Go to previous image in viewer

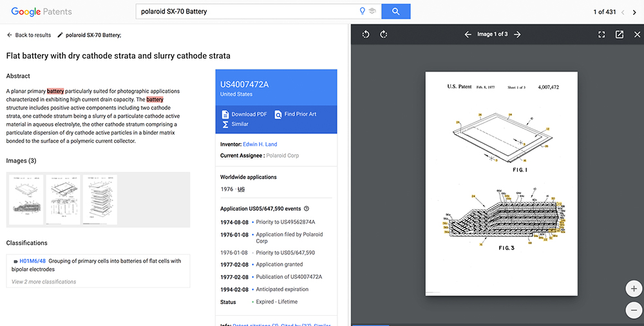[x=468, y=35]
